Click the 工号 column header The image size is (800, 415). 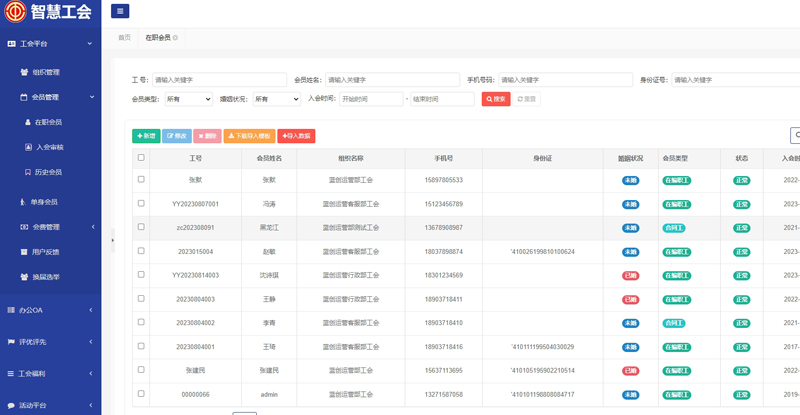click(195, 159)
